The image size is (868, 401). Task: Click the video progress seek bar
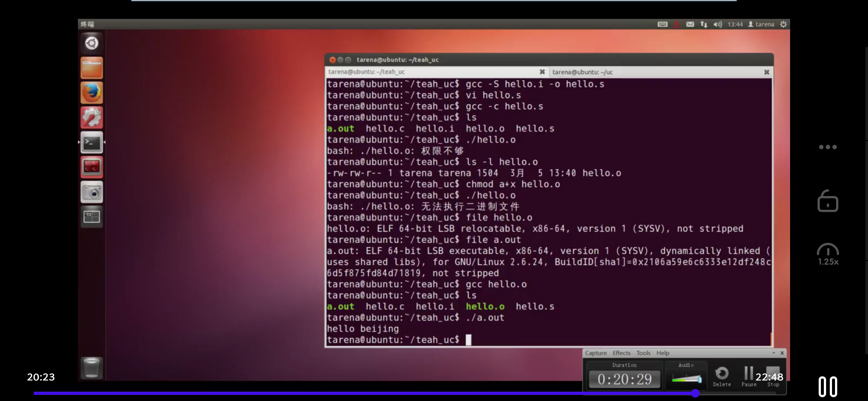coord(371,393)
